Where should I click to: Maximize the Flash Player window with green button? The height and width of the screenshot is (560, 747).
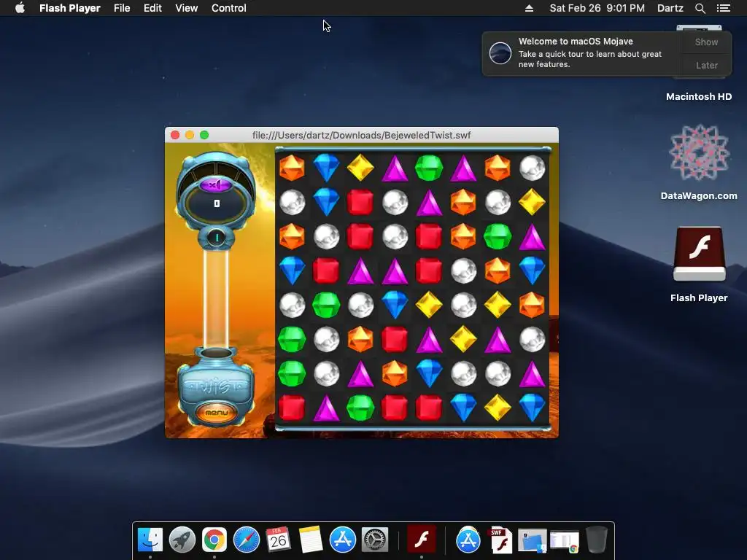[204, 135]
